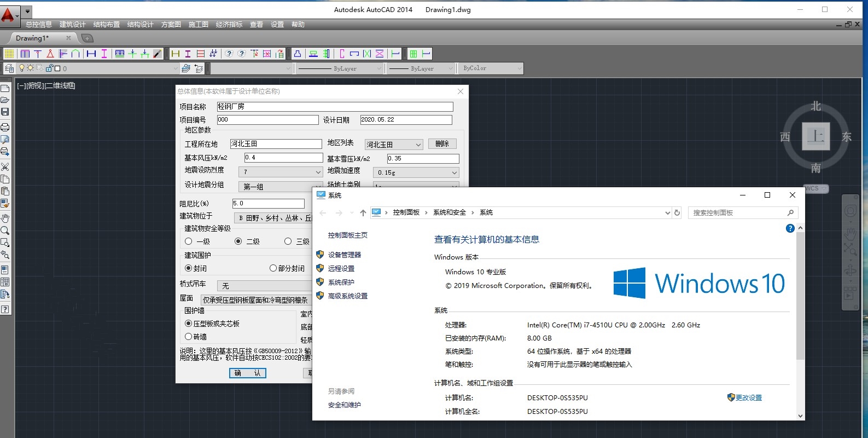Select the Match Properties brush icon
Viewport: 868px width, 438px height.
pos(5,204)
